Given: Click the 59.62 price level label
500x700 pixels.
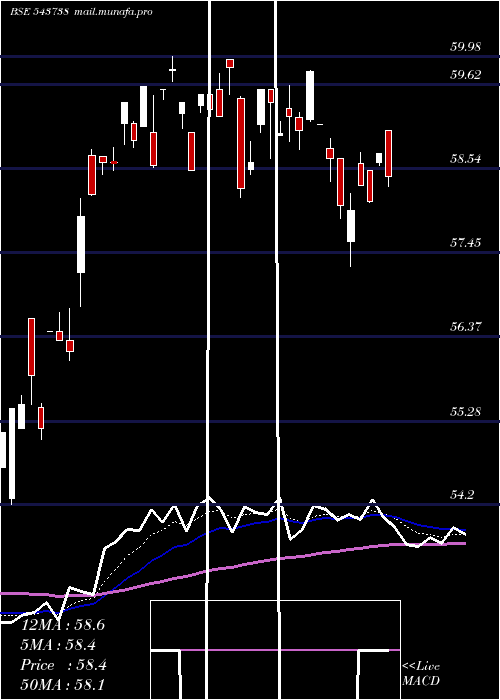Looking at the screenshot, I should tap(465, 75).
